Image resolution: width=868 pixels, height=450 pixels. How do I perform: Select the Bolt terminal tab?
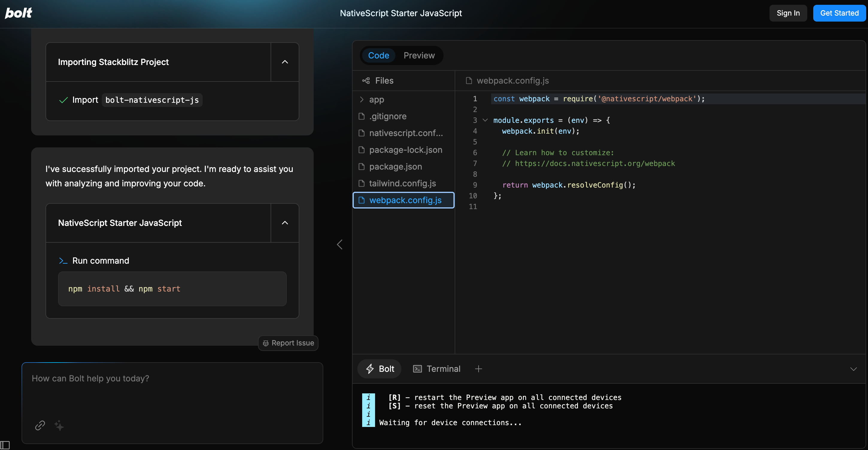point(380,369)
